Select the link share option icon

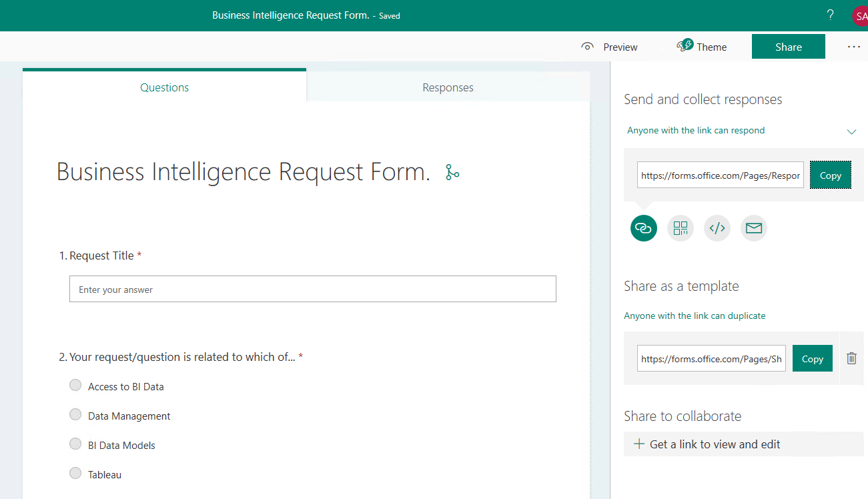coord(643,228)
